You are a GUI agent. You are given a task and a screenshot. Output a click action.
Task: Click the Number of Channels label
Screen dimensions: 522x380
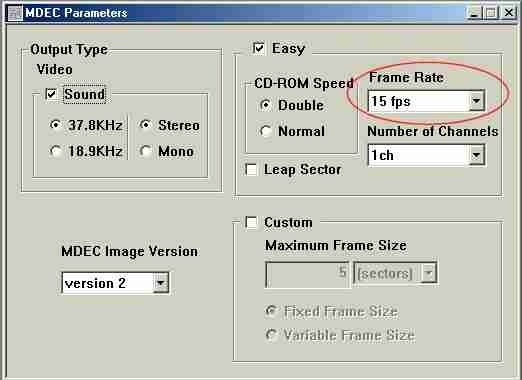[x=433, y=131]
